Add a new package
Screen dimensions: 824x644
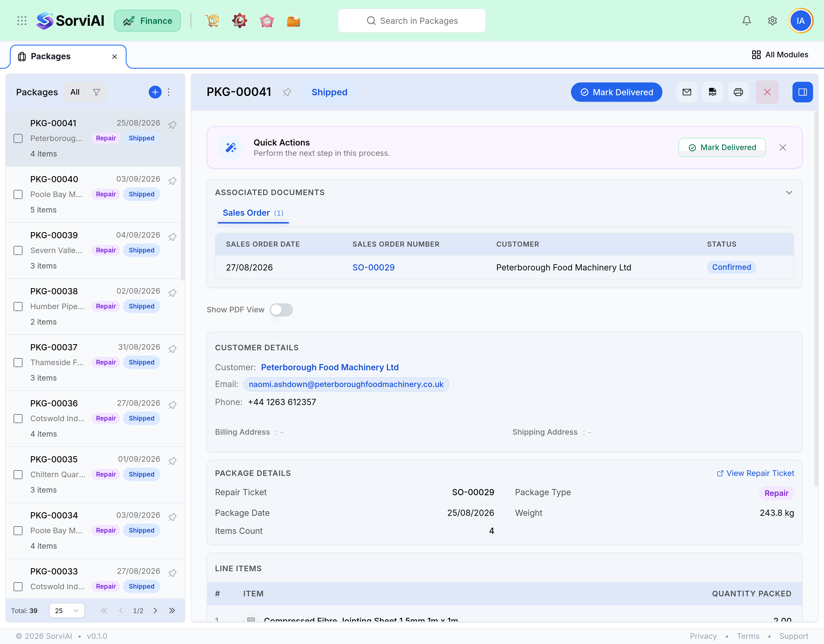coord(155,92)
